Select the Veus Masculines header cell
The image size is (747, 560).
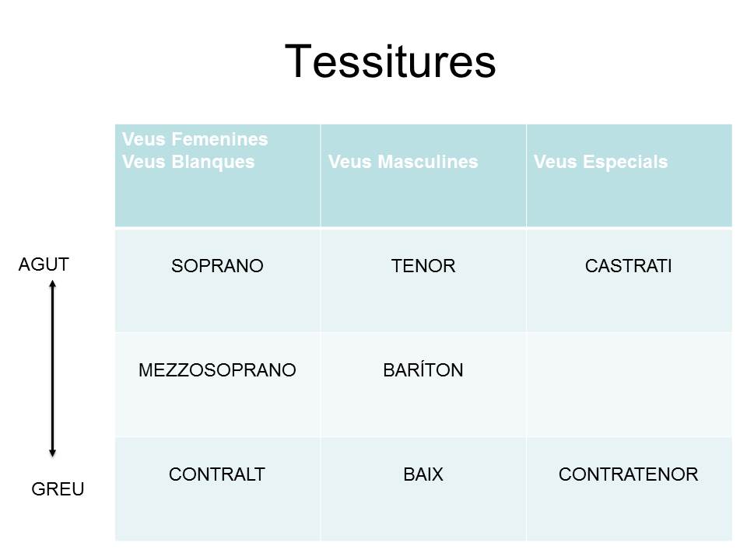423,175
